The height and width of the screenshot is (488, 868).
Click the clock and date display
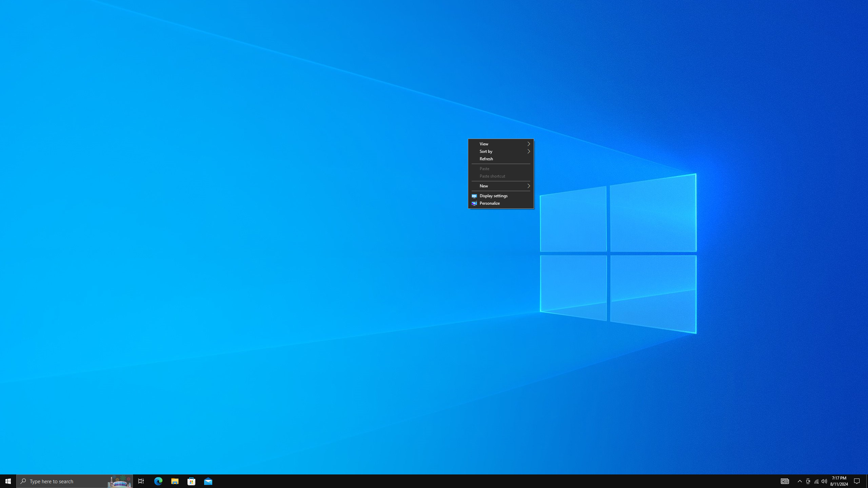click(839, 481)
